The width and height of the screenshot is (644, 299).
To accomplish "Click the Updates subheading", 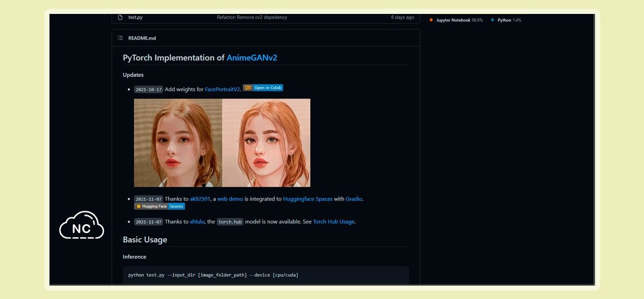I will [x=133, y=75].
